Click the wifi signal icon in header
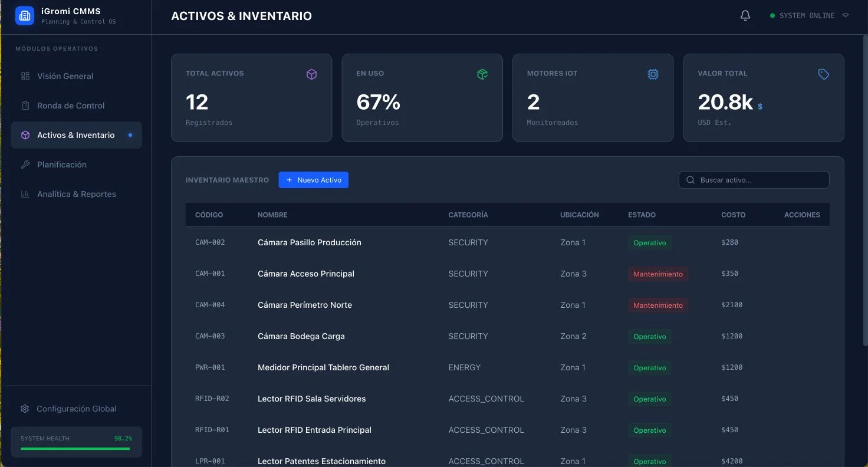Image resolution: width=868 pixels, height=467 pixels. [x=845, y=16]
